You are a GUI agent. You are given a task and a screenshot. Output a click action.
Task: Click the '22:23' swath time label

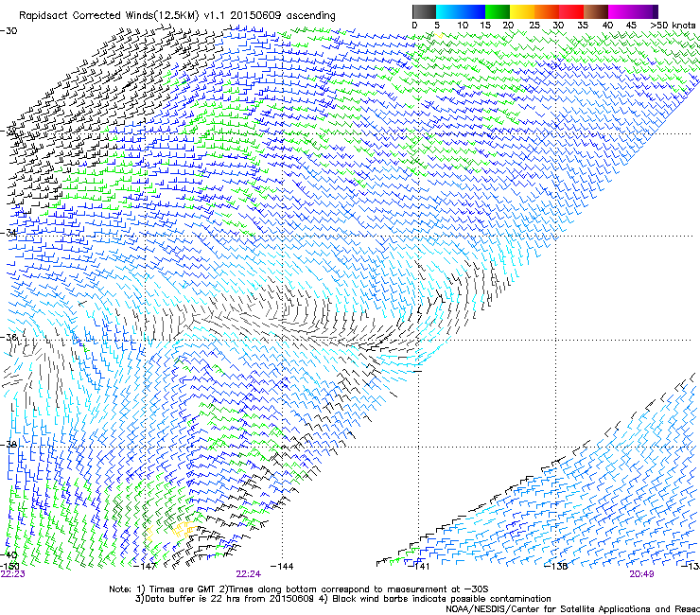click(12, 574)
